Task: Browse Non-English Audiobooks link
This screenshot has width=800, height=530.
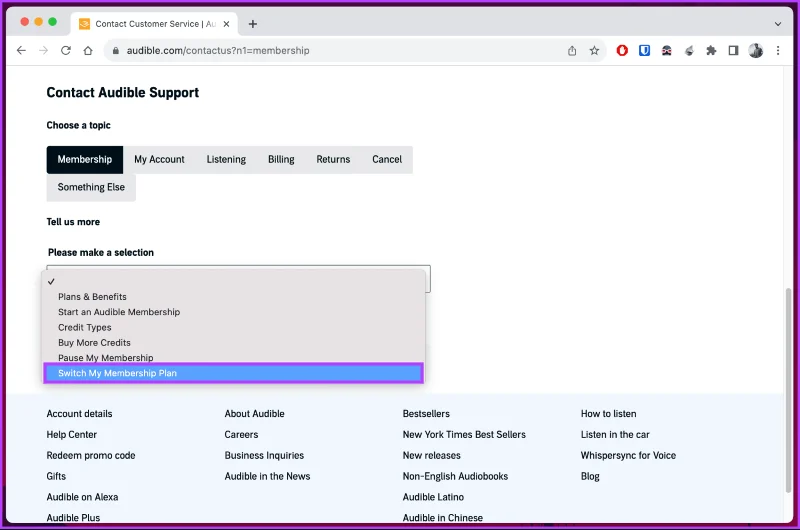Action: click(x=455, y=476)
